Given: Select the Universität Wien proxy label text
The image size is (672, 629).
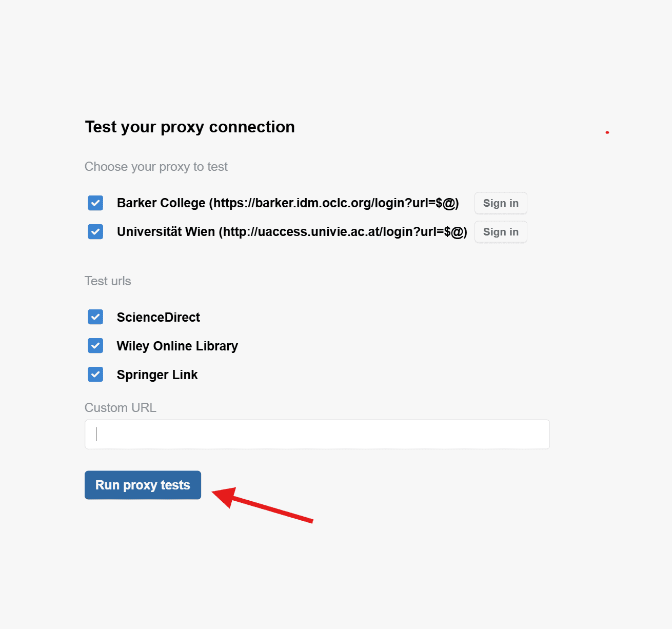Looking at the screenshot, I should point(291,232).
